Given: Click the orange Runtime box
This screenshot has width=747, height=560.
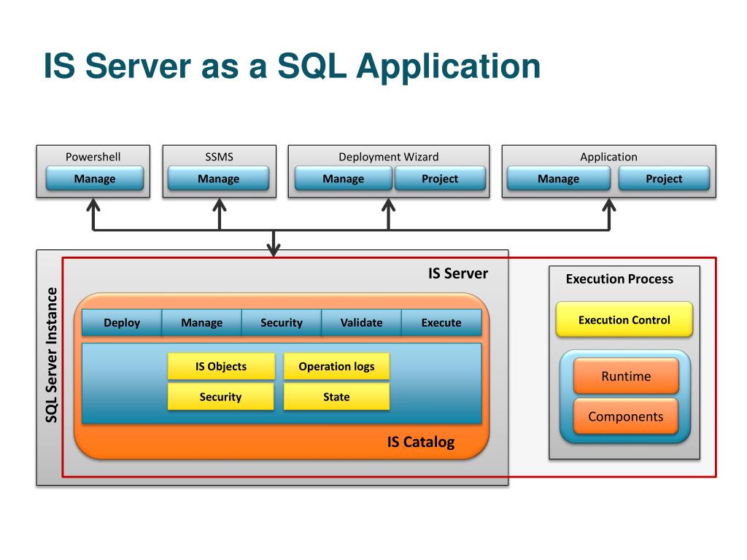Looking at the screenshot, I should click(626, 376).
